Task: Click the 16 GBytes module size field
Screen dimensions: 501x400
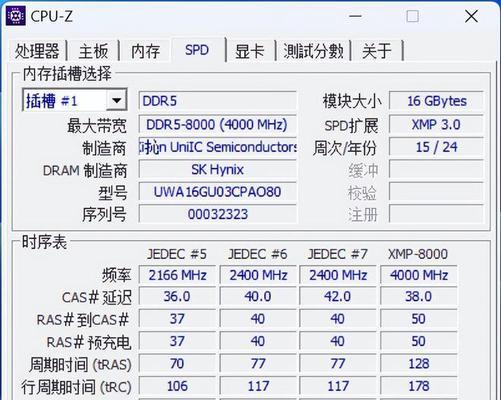Action: pos(436,101)
